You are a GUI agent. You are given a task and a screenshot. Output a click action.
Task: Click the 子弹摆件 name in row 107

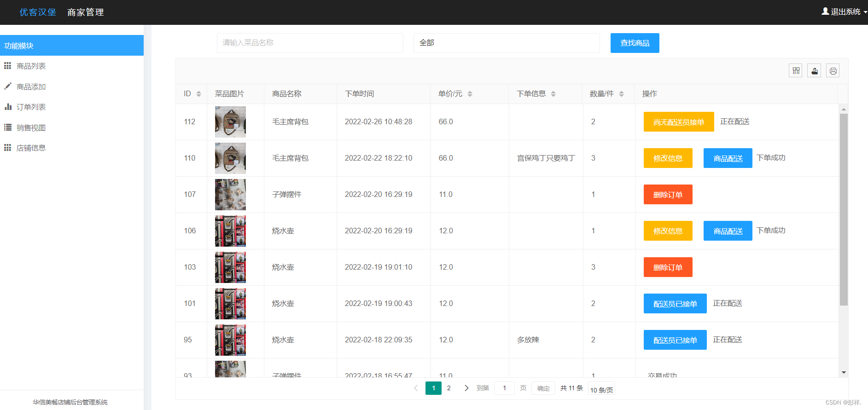tap(287, 194)
